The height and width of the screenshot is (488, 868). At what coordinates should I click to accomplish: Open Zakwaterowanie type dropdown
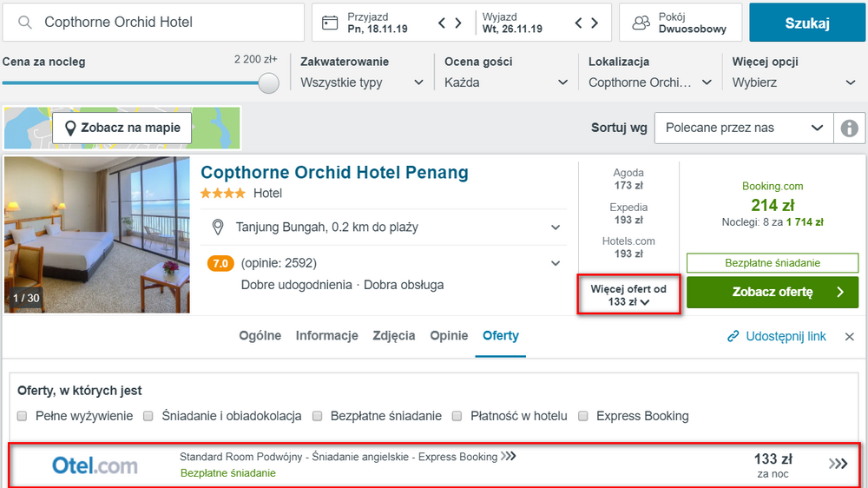[362, 82]
